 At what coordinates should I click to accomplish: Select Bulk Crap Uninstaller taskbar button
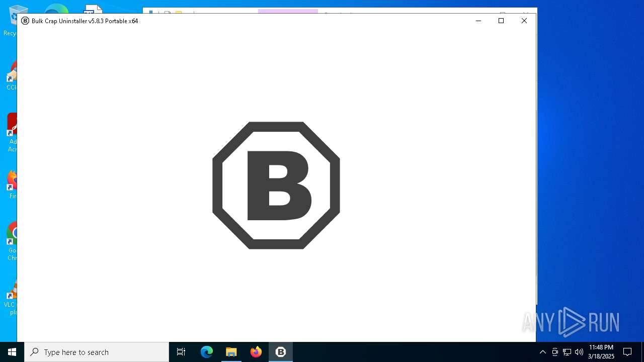(281, 352)
